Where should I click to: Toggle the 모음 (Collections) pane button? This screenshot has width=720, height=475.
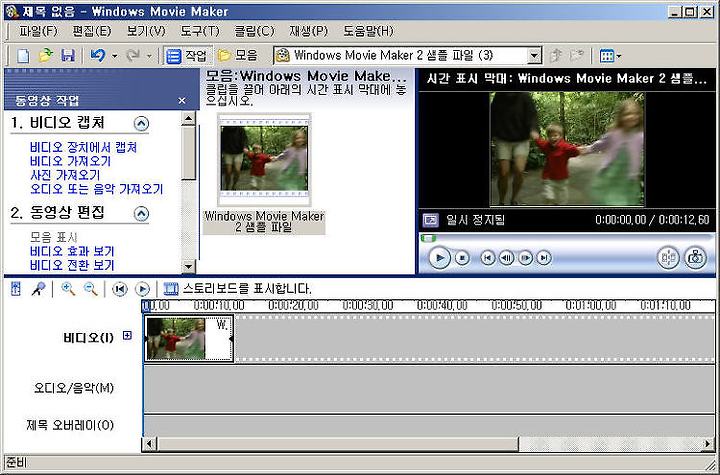tap(238, 56)
